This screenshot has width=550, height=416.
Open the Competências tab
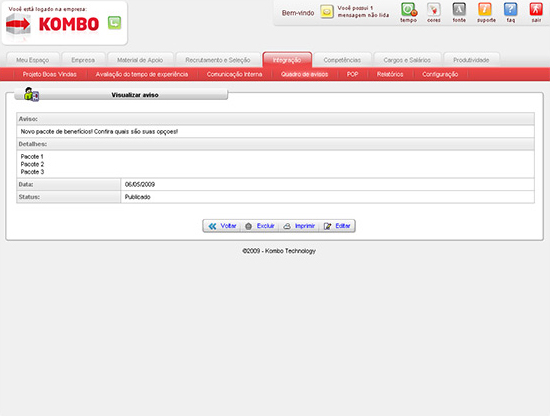coord(342,60)
